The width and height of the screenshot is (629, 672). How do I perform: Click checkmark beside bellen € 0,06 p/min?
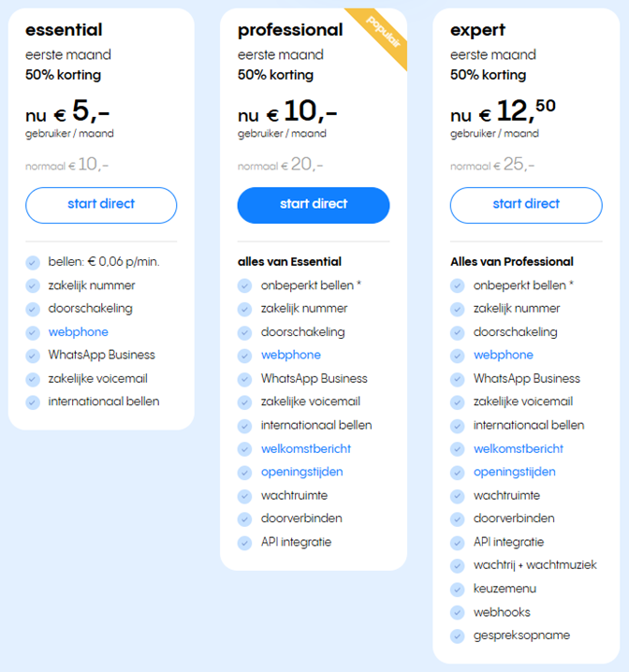(33, 262)
